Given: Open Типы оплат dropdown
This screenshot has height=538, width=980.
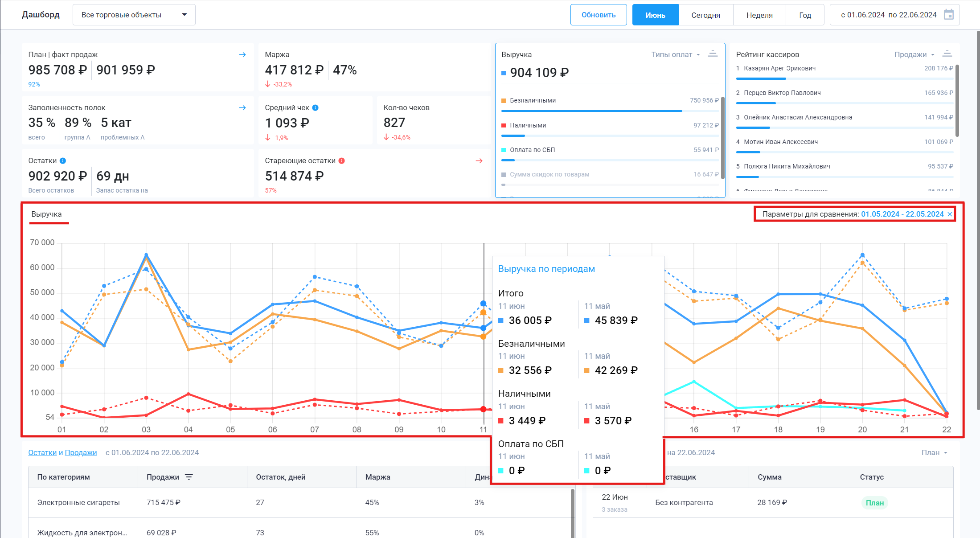Looking at the screenshot, I should 675,54.
